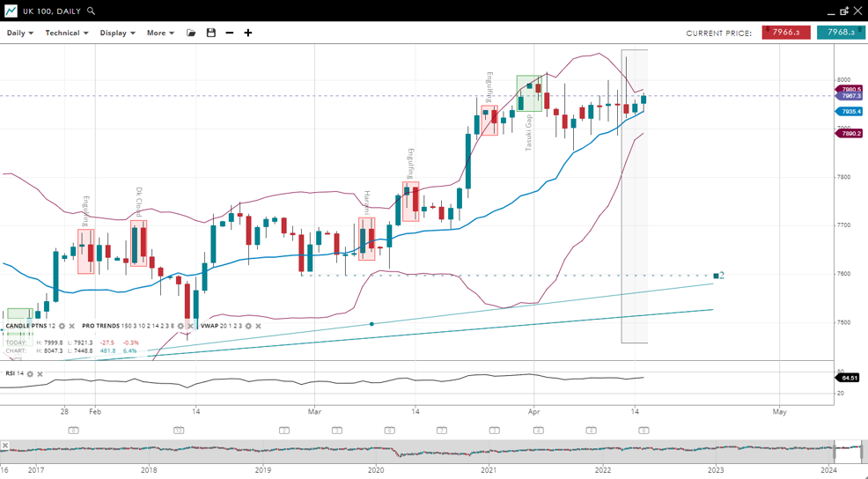Screen dimensions: 868x479
Task: Zoom in with the plus icon
Action: (248, 33)
